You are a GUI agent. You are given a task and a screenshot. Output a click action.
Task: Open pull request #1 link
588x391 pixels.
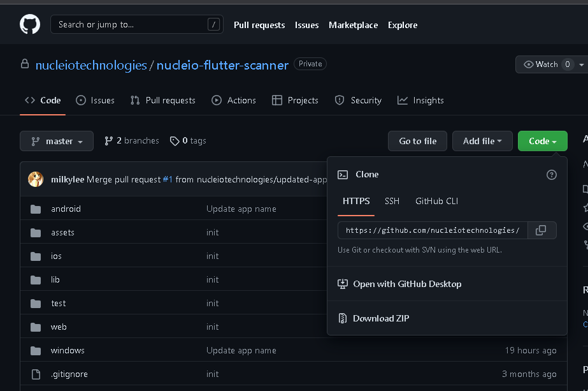pyautogui.click(x=168, y=179)
